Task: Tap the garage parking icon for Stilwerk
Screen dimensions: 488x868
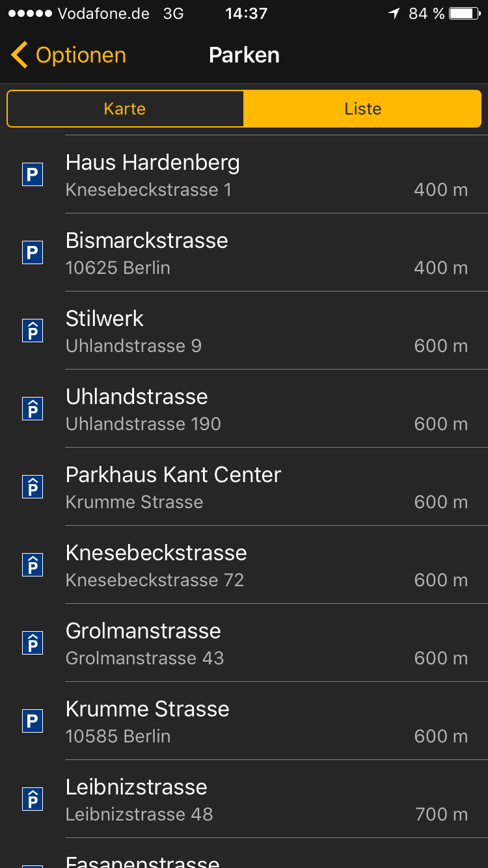Action: [x=33, y=331]
